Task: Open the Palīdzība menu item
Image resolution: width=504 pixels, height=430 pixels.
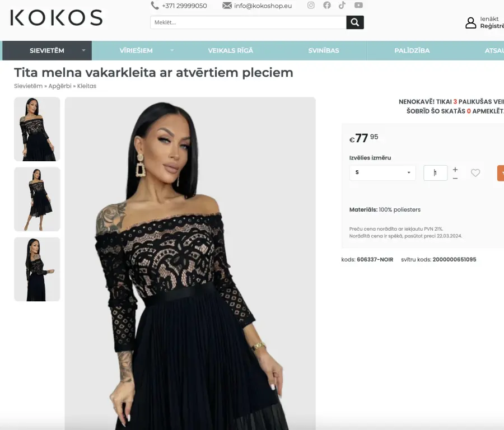Action: [x=412, y=50]
